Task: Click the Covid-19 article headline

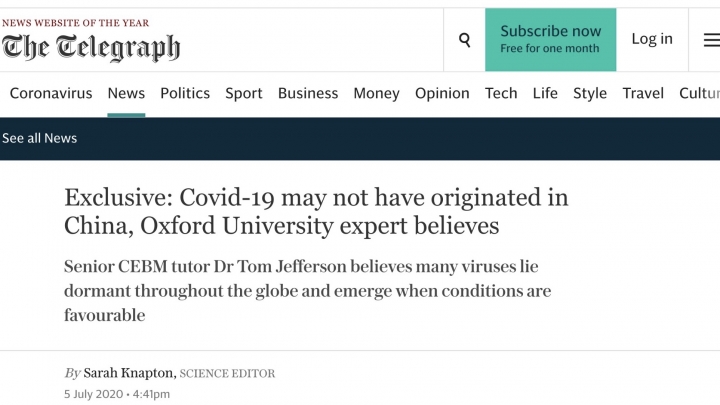Action: (x=316, y=211)
